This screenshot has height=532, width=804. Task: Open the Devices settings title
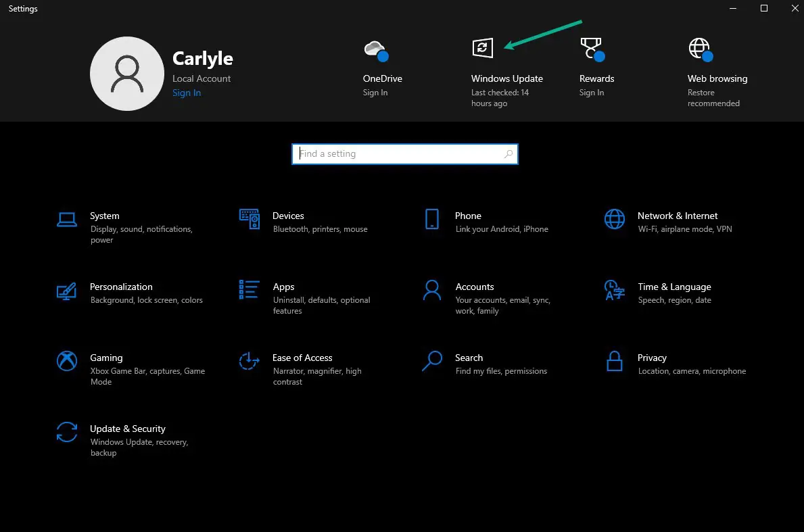(x=288, y=216)
